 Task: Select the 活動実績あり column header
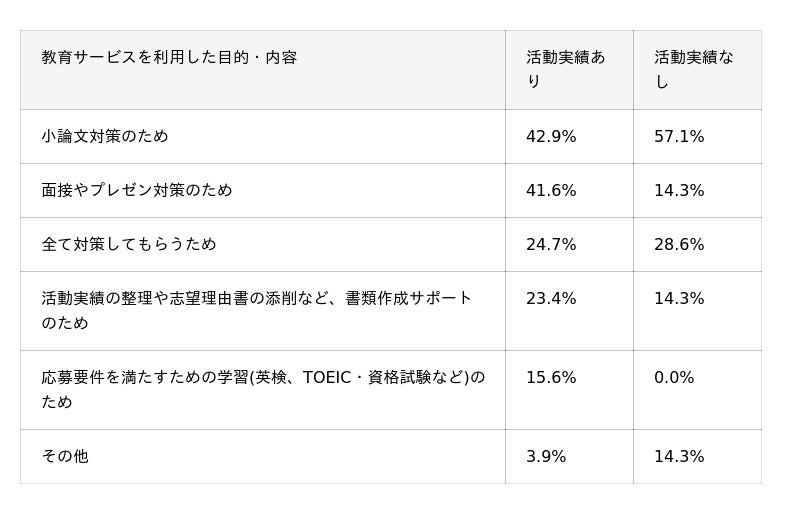566,70
